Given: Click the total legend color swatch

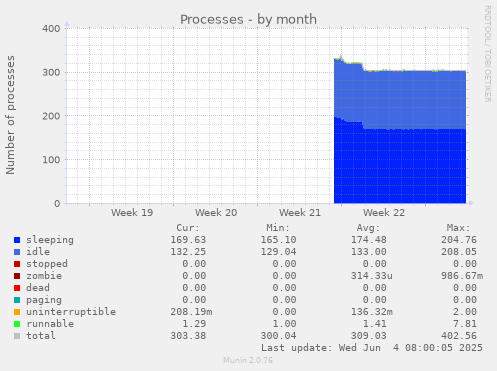Looking at the screenshot, I should coord(17,336).
